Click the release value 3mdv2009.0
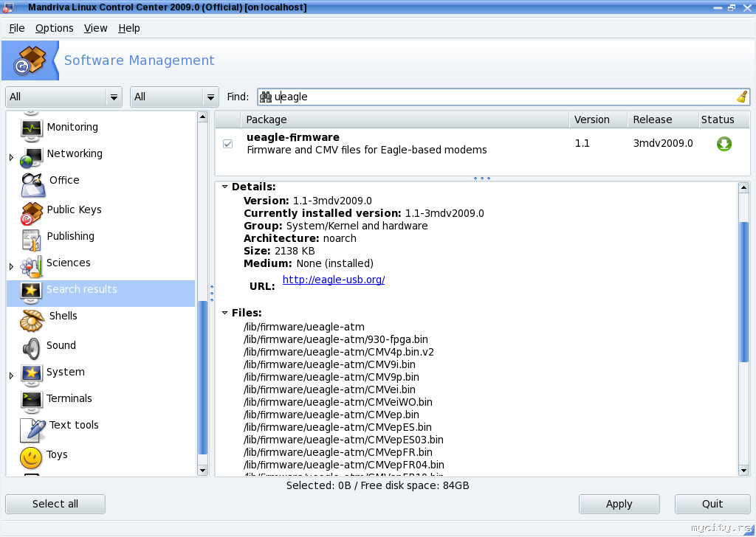The height and width of the screenshot is (537, 756). click(x=663, y=144)
